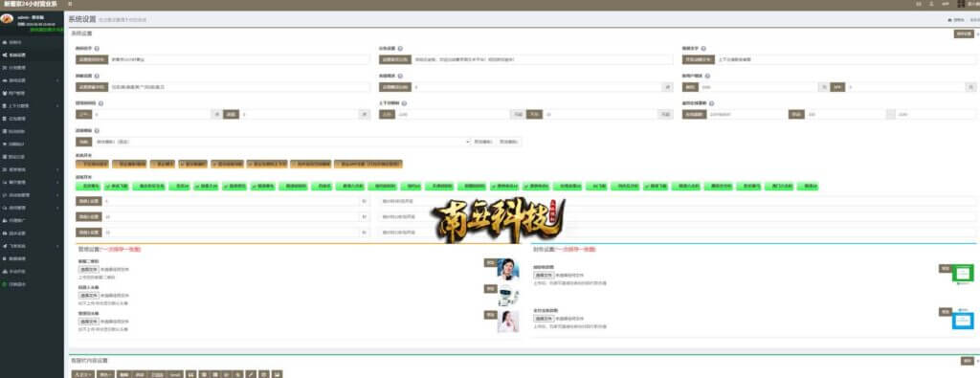The image size is (980, 378).
Task: Click the save button at the panel's top-right
Action: point(964,33)
